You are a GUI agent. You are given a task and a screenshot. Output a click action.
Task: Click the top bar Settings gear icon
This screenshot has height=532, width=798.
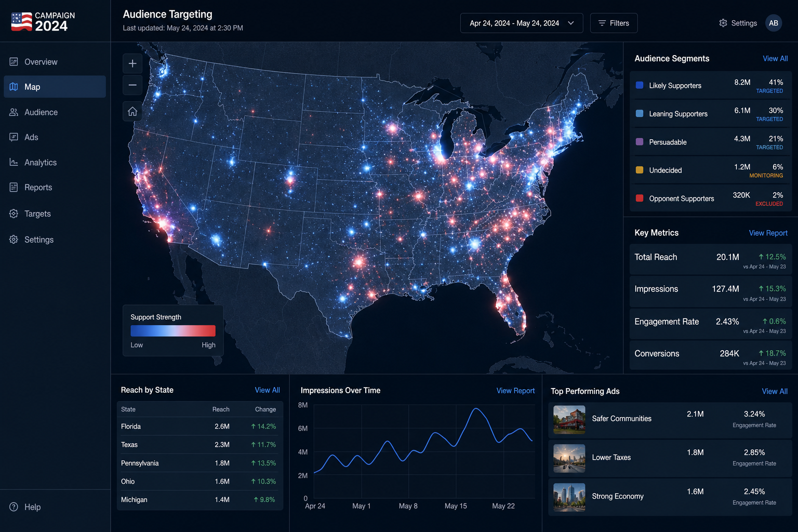723,23
